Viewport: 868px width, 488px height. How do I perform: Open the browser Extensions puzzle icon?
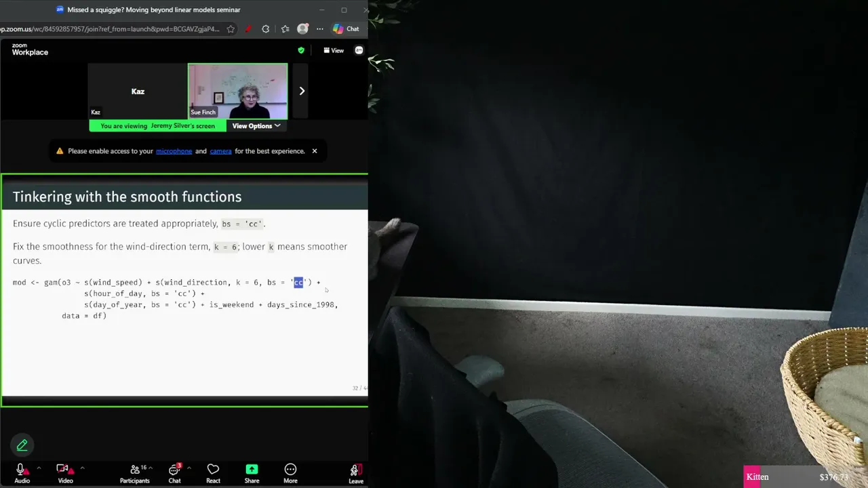pyautogui.click(x=266, y=29)
